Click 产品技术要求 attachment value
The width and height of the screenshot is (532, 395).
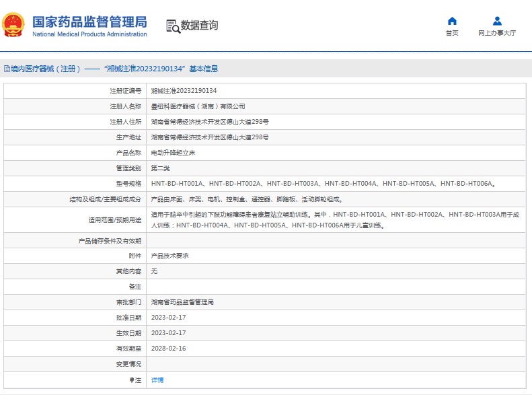tap(169, 256)
